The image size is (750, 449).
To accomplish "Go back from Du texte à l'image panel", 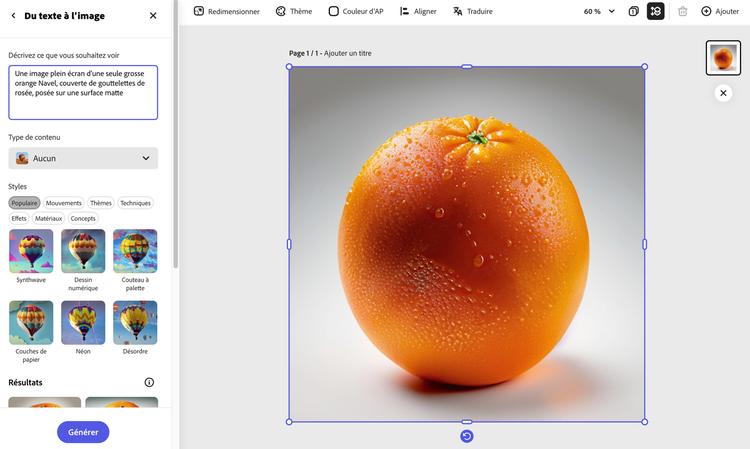I will (x=13, y=16).
